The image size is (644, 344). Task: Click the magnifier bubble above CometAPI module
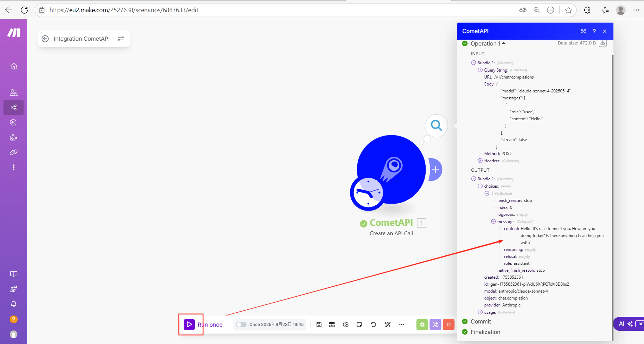pyautogui.click(x=436, y=125)
